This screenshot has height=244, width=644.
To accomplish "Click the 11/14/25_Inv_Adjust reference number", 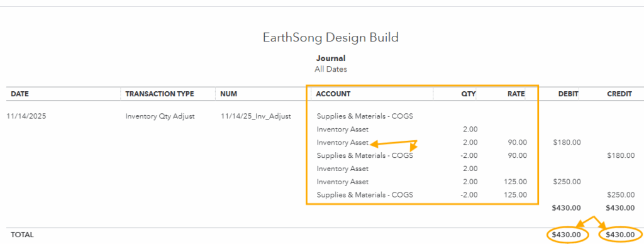I will click(255, 116).
